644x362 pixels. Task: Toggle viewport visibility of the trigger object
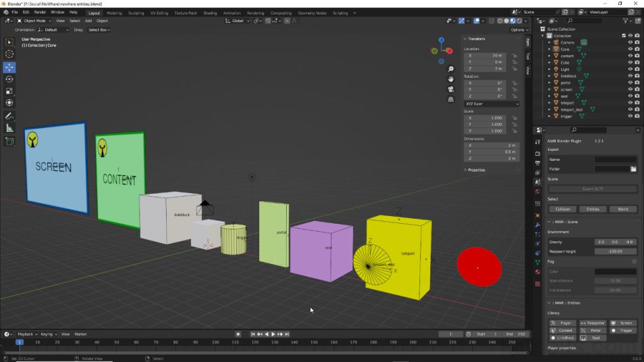click(x=630, y=116)
